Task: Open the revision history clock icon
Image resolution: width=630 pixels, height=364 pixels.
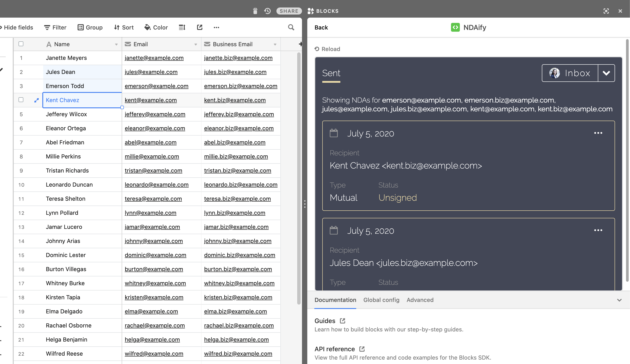Action: click(267, 11)
